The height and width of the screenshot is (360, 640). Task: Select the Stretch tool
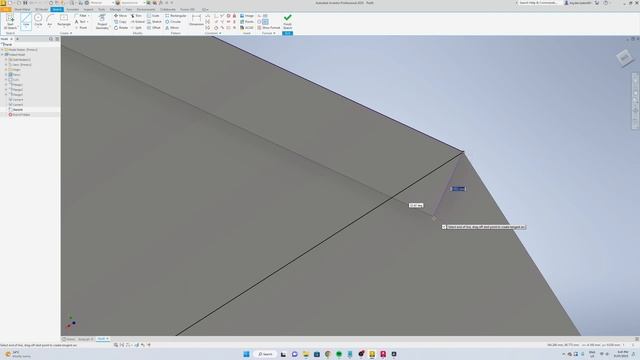(x=154, y=22)
